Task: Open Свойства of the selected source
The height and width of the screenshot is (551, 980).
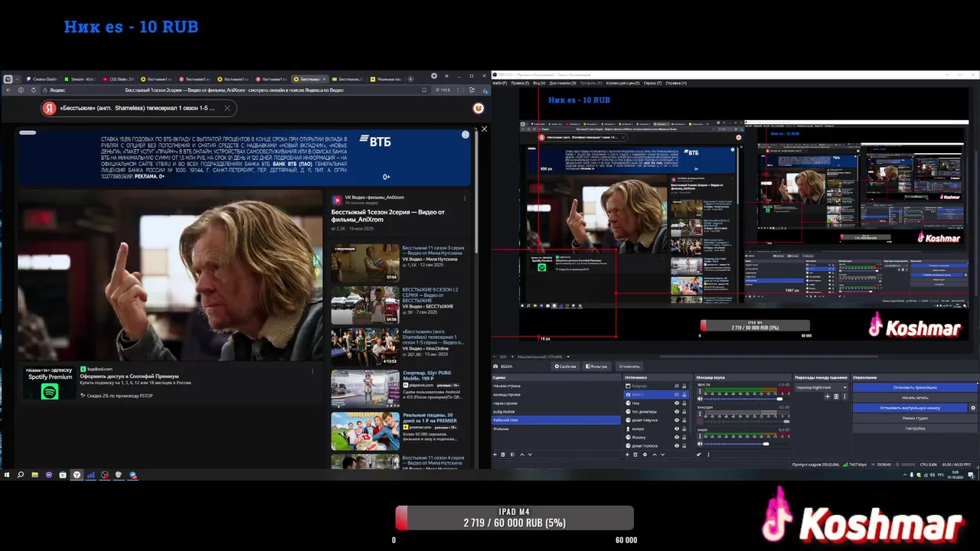Action: (x=567, y=367)
